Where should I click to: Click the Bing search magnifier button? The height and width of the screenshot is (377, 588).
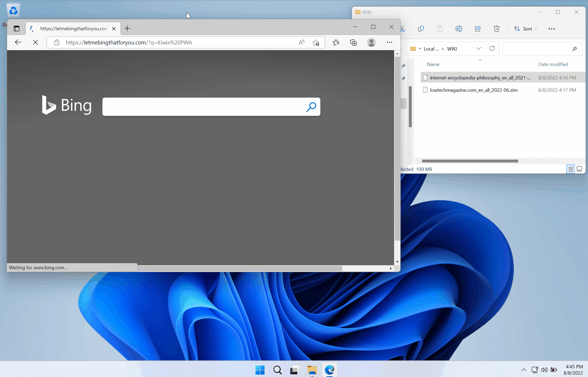point(311,107)
